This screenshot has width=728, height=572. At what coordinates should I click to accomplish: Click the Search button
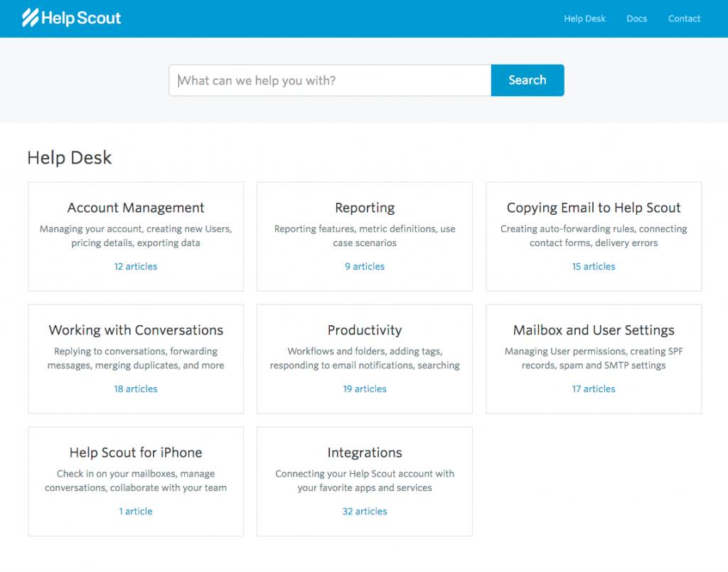528,80
